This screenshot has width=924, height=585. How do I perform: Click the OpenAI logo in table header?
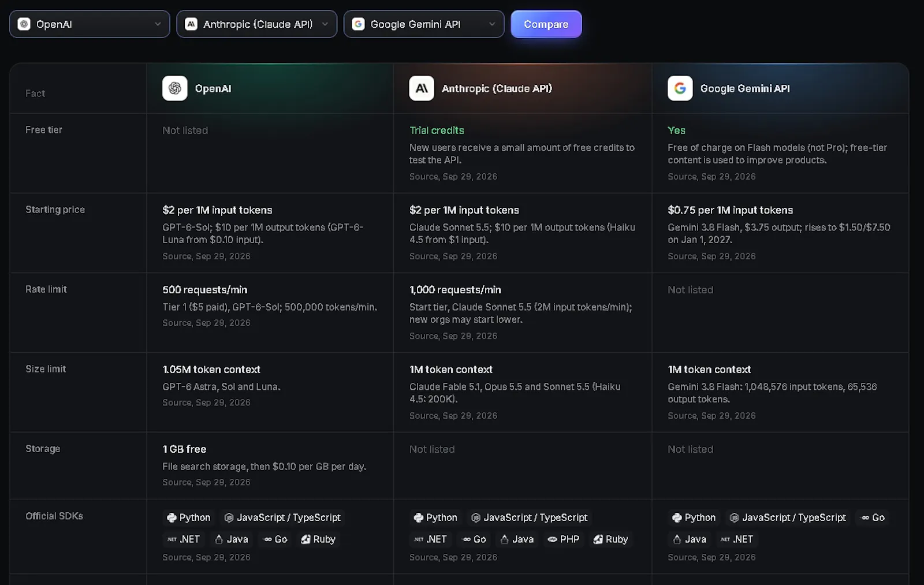tap(175, 88)
